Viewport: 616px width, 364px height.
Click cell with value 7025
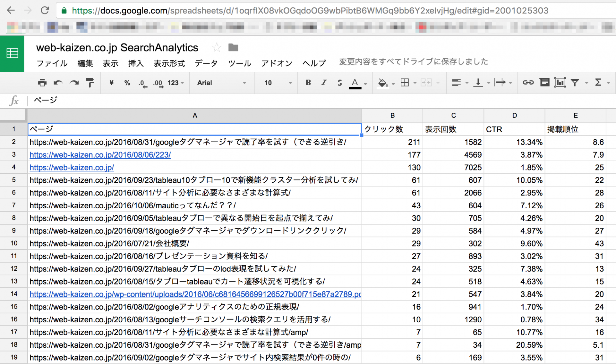tap(453, 168)
